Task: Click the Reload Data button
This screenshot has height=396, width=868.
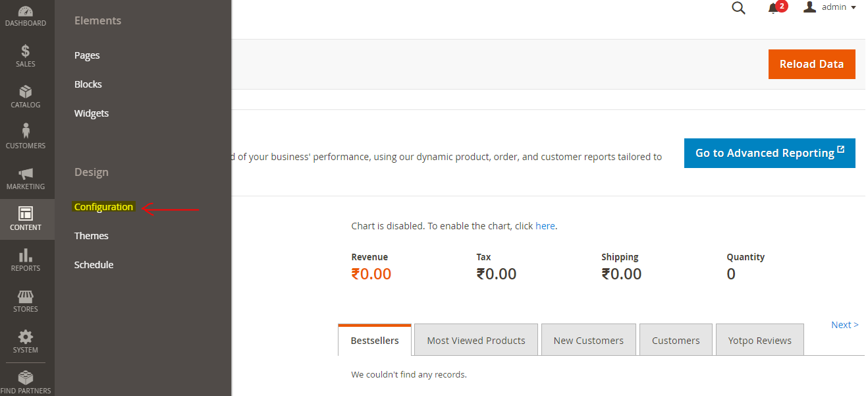Action: (811, 64)
